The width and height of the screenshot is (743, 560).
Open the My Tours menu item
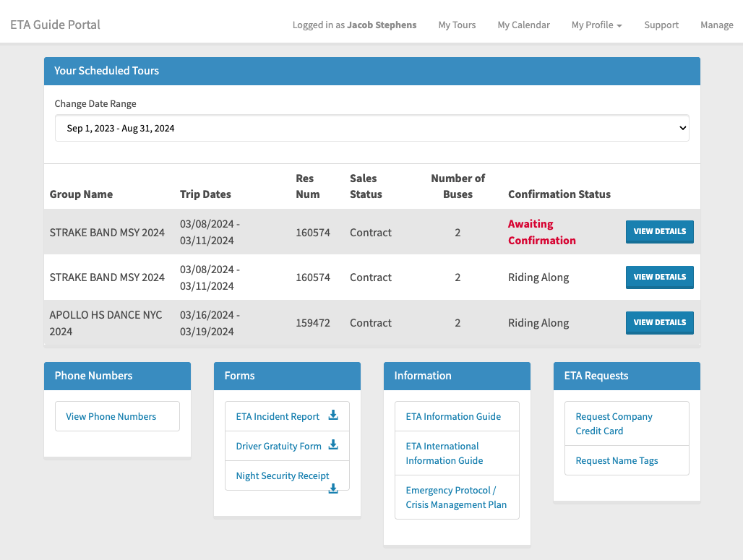(x=457, y=25)
